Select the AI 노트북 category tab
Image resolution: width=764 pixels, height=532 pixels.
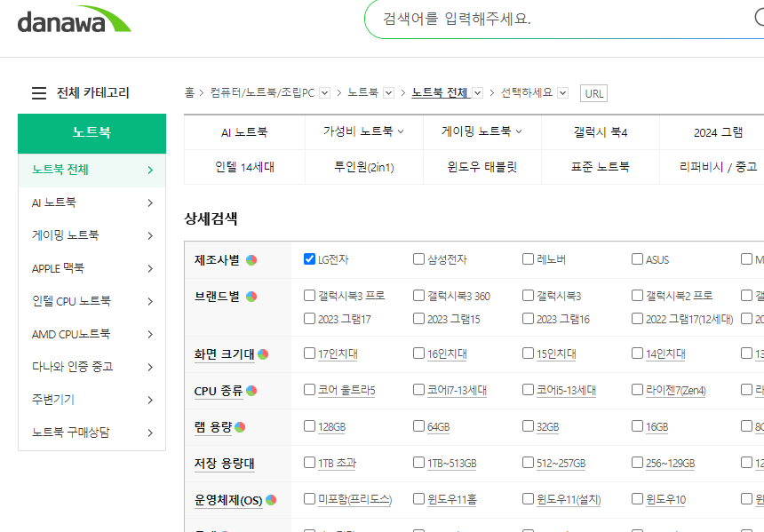pos(244,132)
